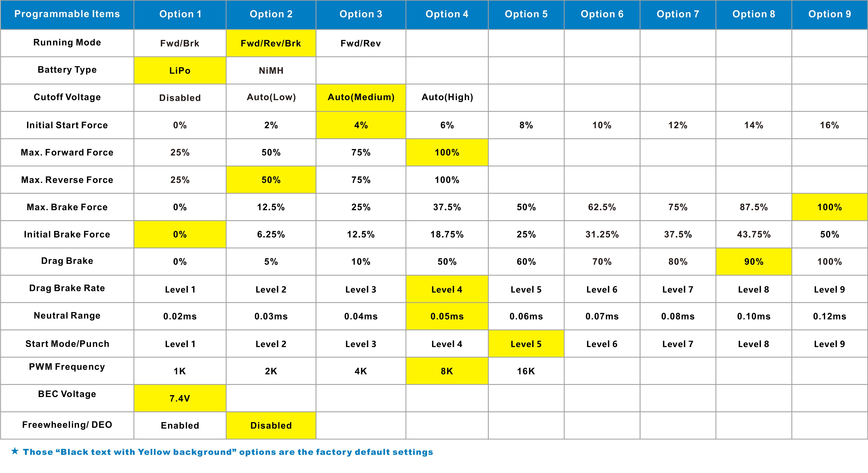Image resolution: width=868 pixels, height=473 pixels.
Task: Select the highlighted 90% Drag Brake cell
Action: pos(753,262)
